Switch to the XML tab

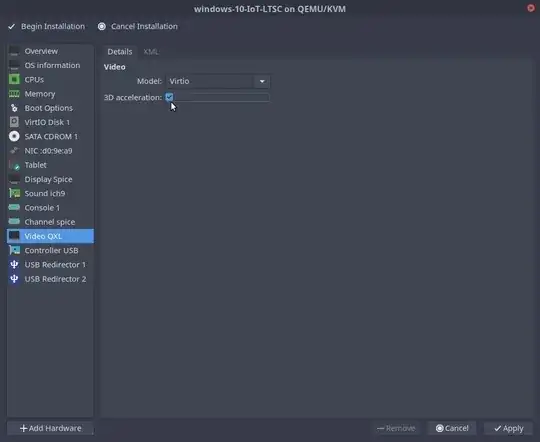click(x=151, y=52)
